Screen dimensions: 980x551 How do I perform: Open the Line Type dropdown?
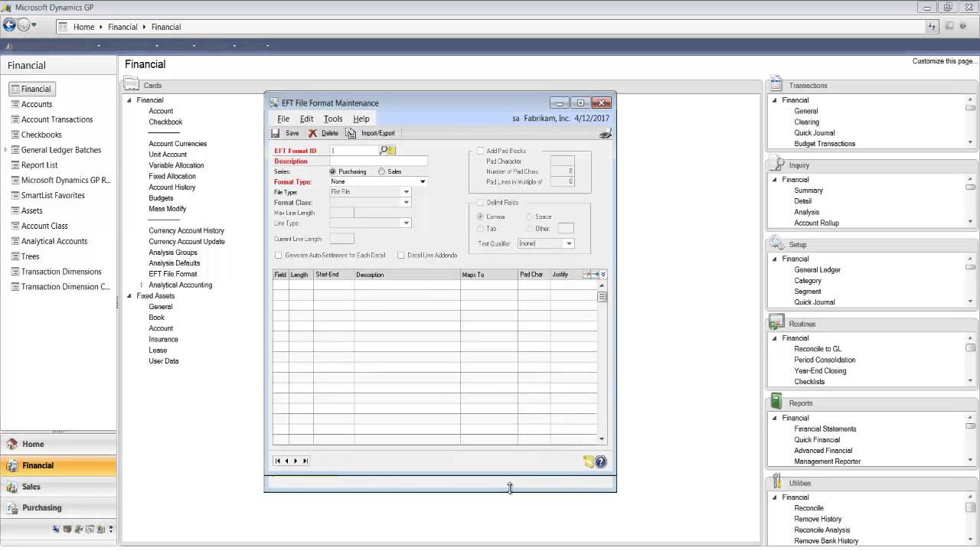coord(407,223)
